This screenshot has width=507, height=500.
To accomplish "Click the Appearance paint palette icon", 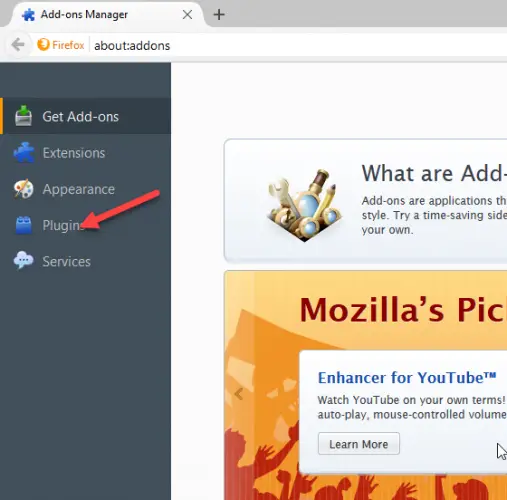I will click(x=23, y=189).
